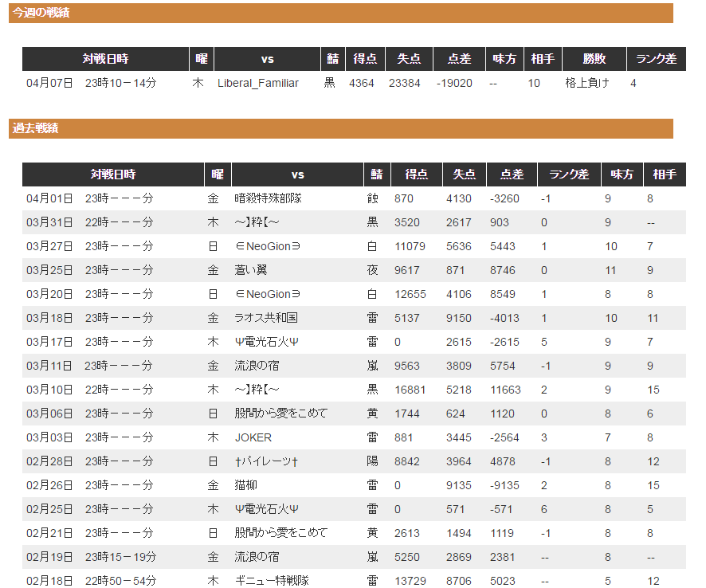The width and height of the screenshot is (706, 588).
Task: Click ∈NeoGion∋ in the 03月27日 row
Action: click(268, 246)
